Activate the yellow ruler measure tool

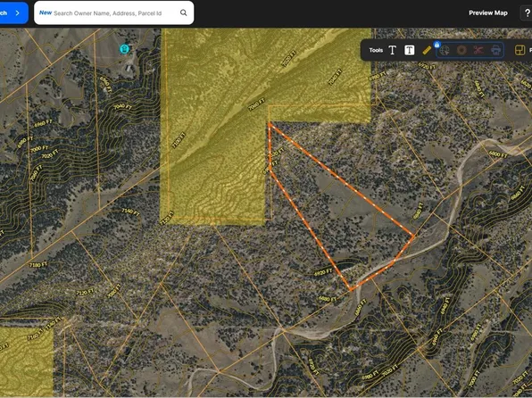(427, 50)
